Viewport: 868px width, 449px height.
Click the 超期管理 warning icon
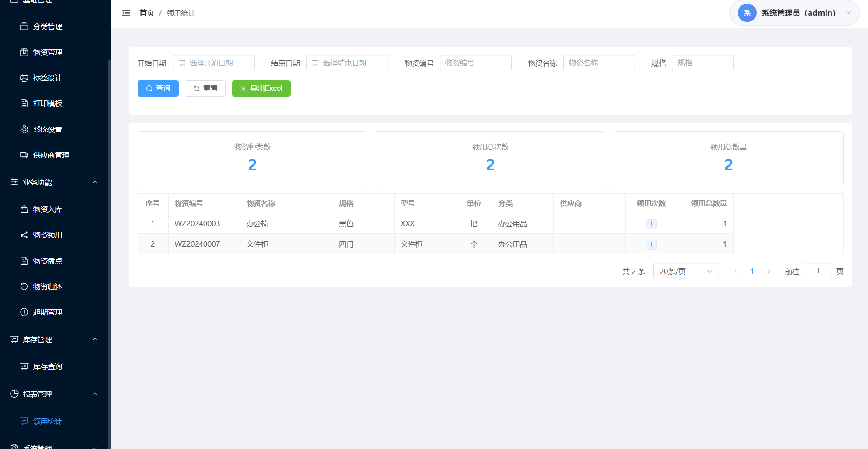point(24,312)
